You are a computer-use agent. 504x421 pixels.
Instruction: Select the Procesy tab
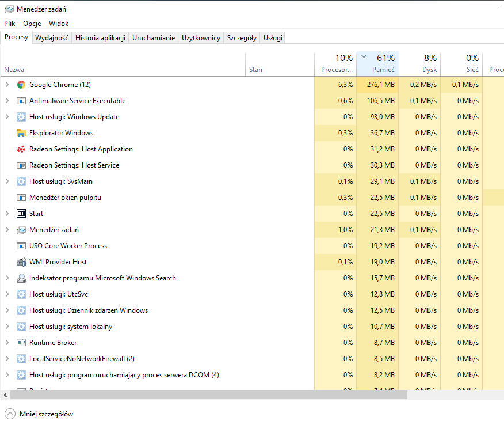click(x=16, y=37)
